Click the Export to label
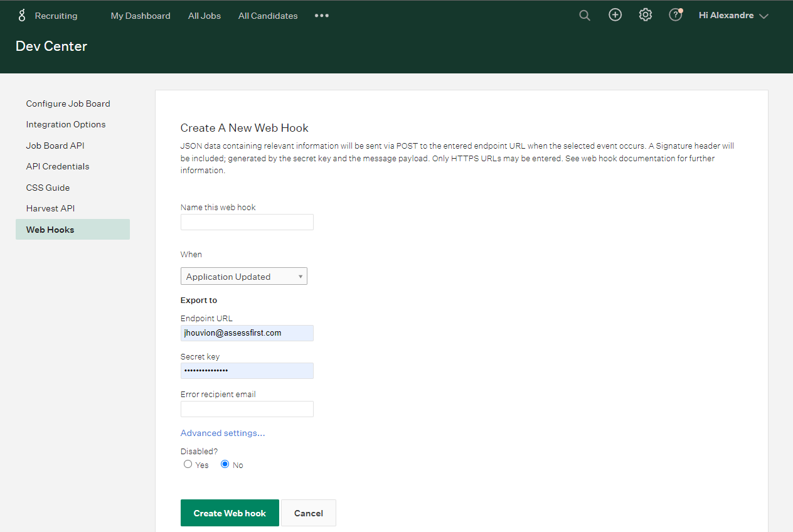 point(199,301)
